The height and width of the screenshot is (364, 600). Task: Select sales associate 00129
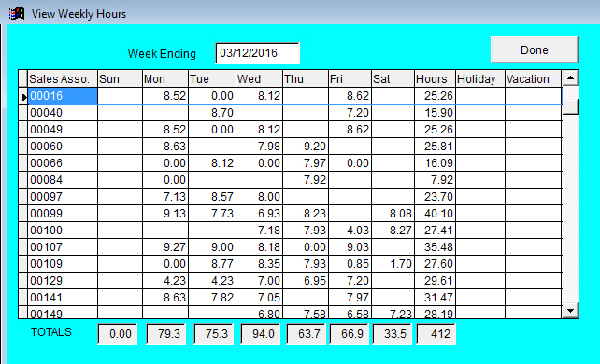63,281
